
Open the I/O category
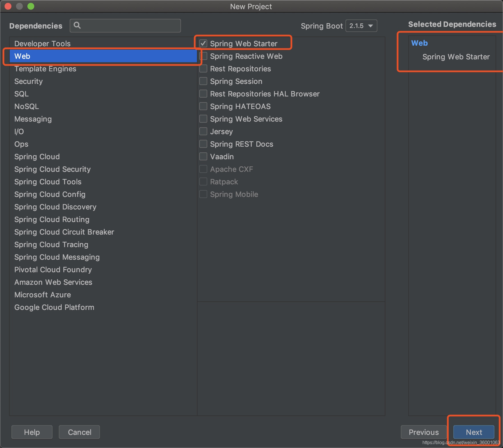pos(103,131)
